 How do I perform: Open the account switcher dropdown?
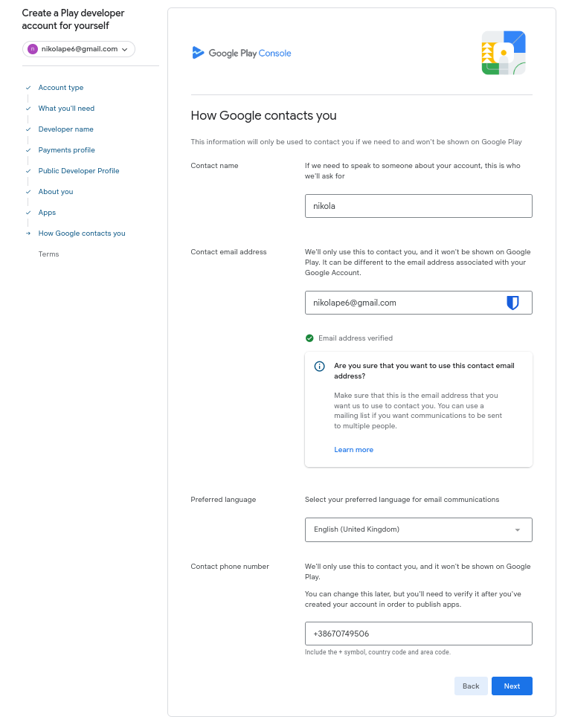pos(79,49)
